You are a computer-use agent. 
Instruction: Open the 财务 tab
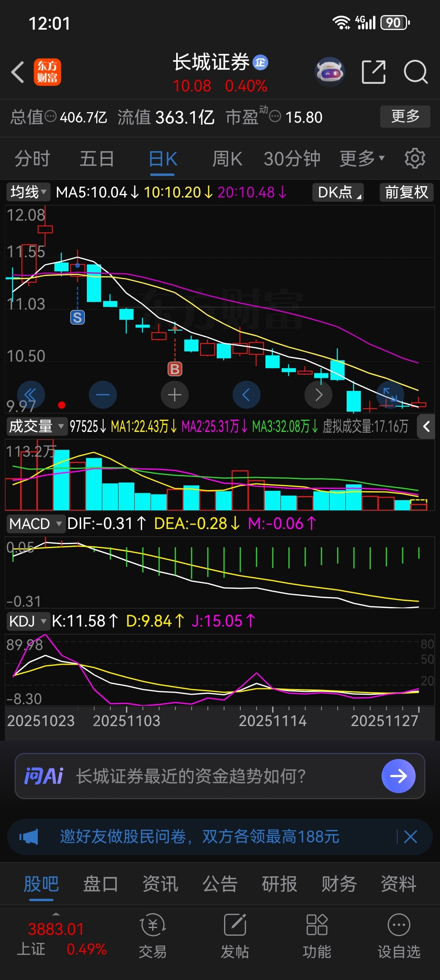(339, 884)
